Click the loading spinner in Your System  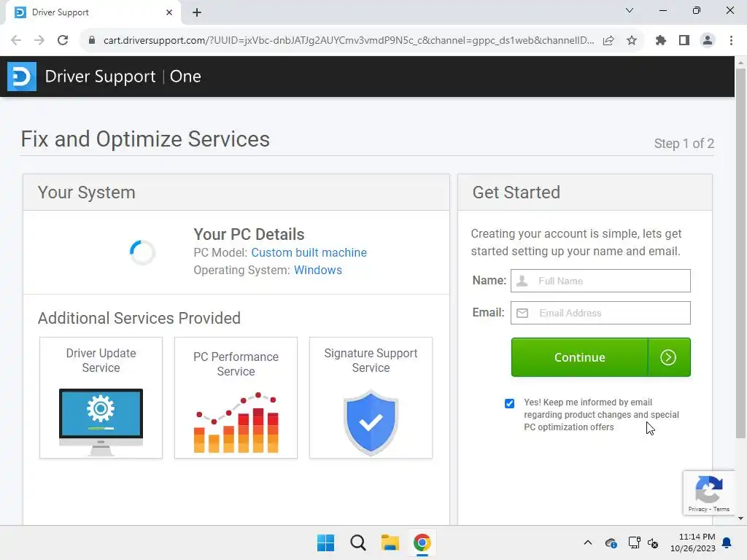coord(142,252)
